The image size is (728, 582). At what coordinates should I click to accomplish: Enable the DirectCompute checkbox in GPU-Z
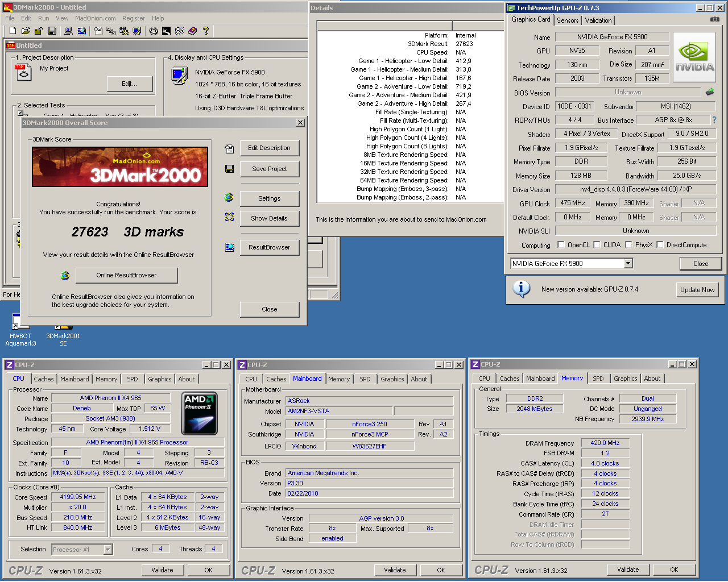(660, 245)
